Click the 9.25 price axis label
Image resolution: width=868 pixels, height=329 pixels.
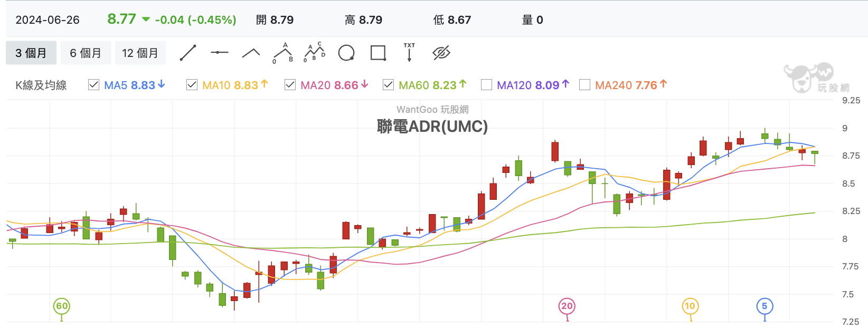pos(851,100)
